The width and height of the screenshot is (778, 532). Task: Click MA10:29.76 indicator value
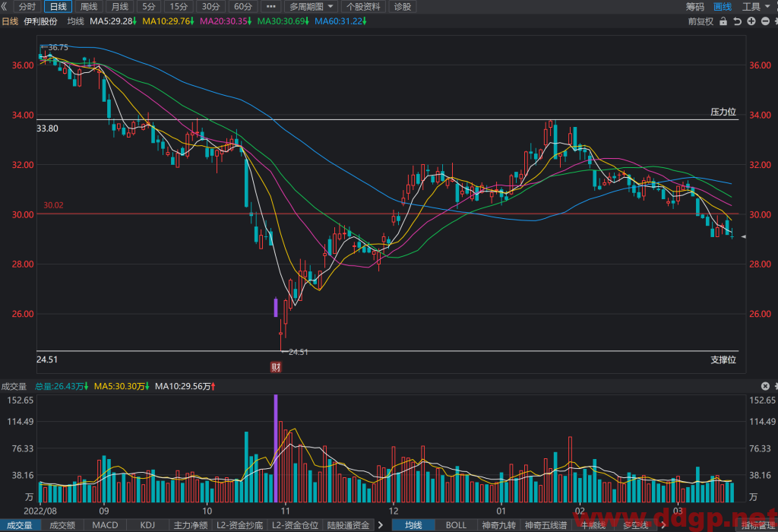(169, 21)
